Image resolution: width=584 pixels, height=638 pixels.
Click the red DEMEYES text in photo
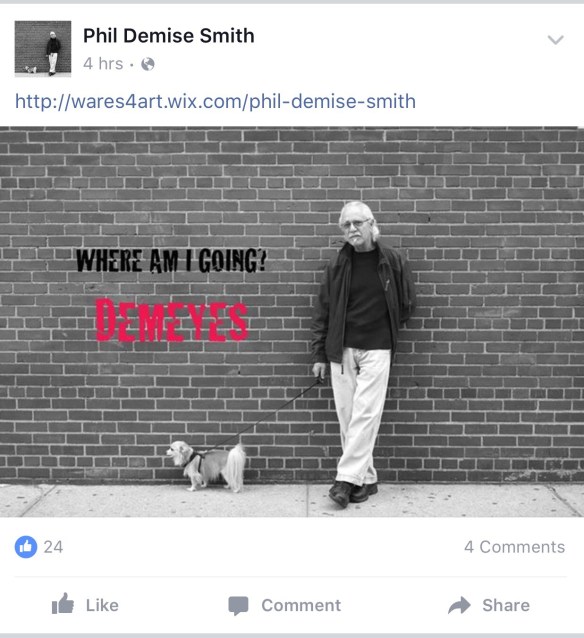click(x=171, y=320)
